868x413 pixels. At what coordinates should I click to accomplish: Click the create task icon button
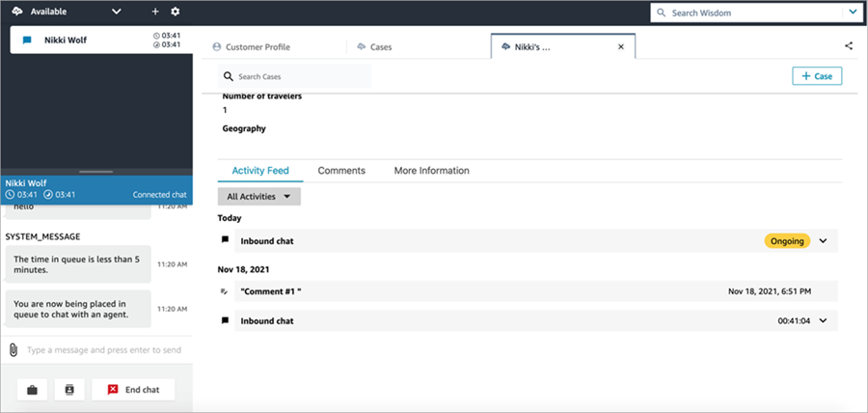pyautogui.click(x=68, y=390)
